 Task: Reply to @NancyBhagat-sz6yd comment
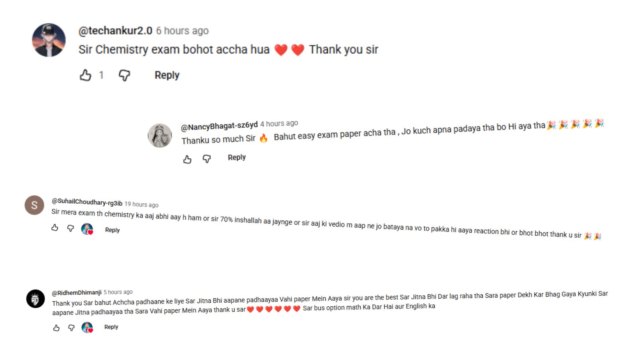click(x=236, y=158)
